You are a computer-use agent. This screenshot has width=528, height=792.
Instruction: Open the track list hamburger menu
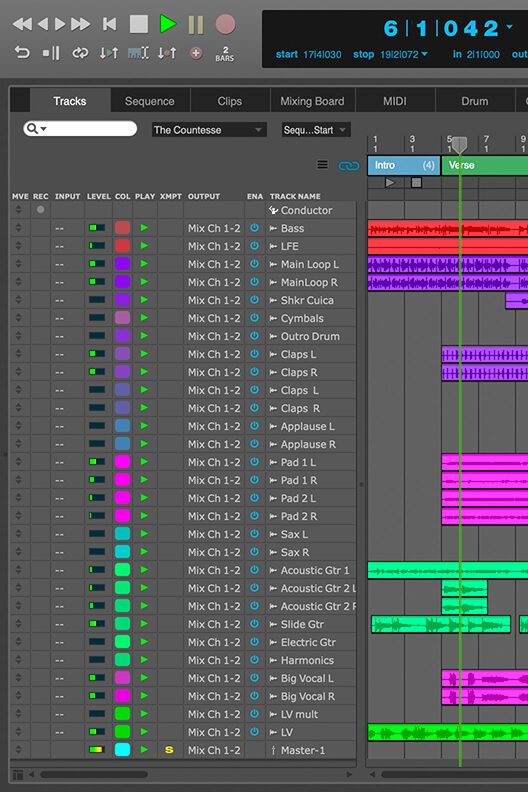tap(322, 165)
